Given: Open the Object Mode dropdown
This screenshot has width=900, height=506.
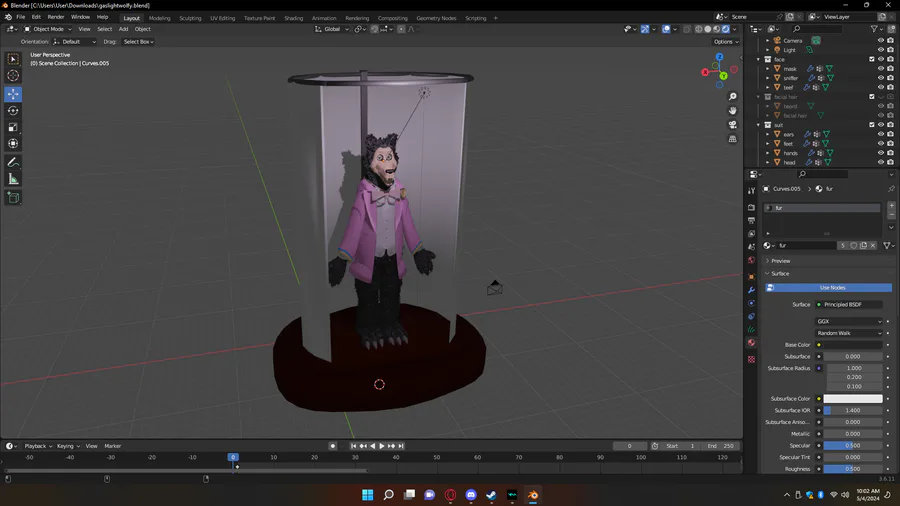Looking at the screenshot, I should point(48,29).
